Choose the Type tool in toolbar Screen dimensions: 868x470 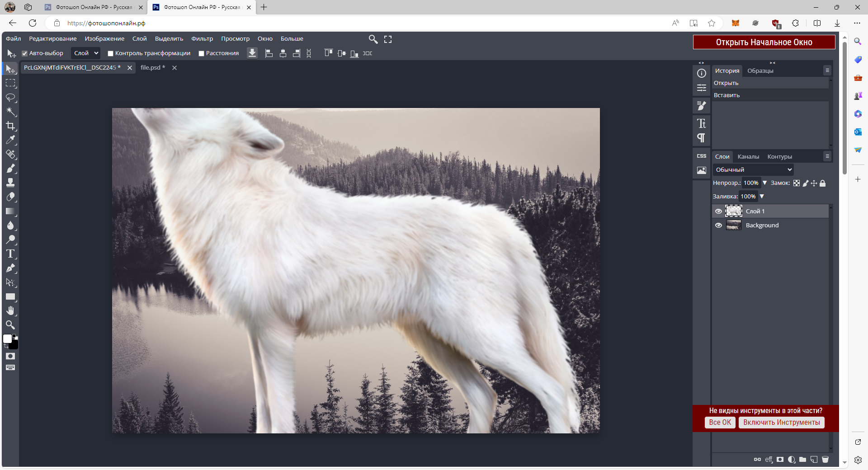coord(11,254)
